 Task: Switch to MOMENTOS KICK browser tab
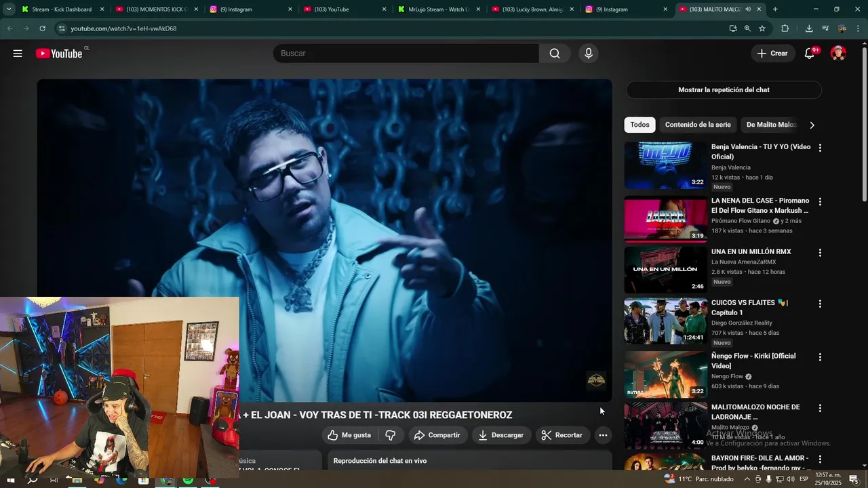[156, 9]
